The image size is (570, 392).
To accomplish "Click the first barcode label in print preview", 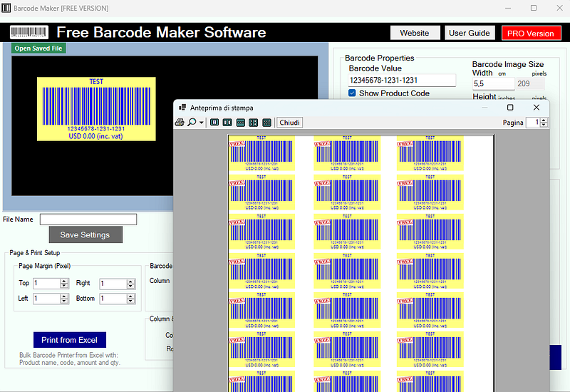I will tap(261, 153).
